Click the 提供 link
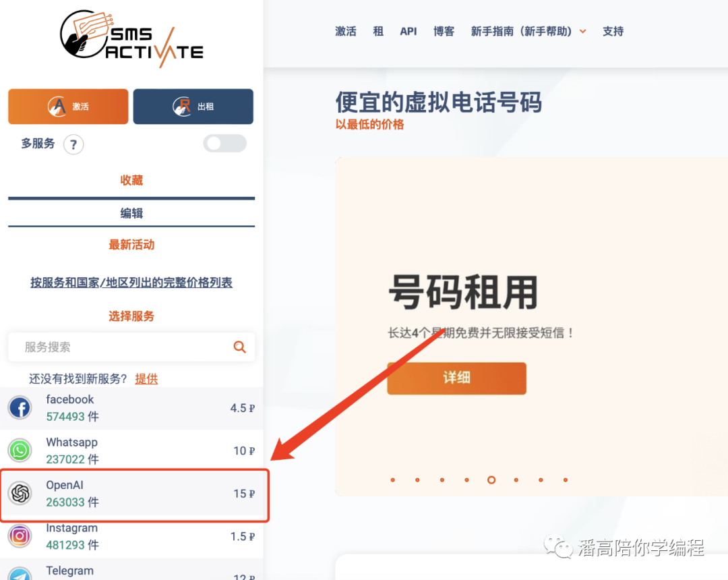This screenshot has width=728, height=580. pos(146,379)
